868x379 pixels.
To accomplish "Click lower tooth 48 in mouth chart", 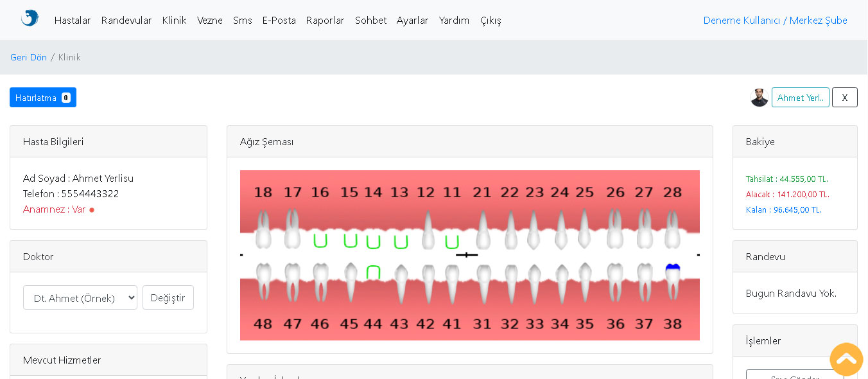I will click(263, 281).
